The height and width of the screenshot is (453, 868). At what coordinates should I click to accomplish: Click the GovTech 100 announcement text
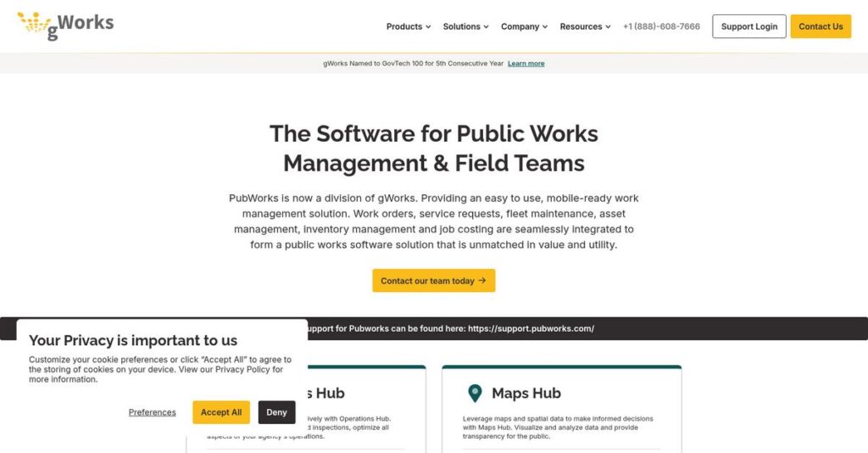(x=413, y=64)
